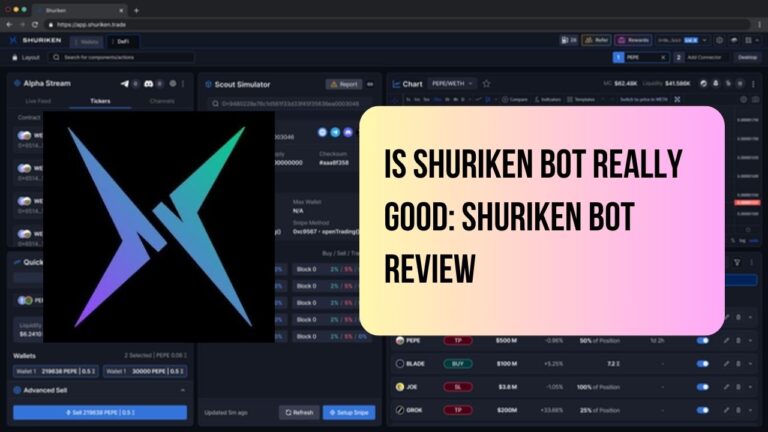Open the Telegram icon in Alpha Stream

pos(124,84)
